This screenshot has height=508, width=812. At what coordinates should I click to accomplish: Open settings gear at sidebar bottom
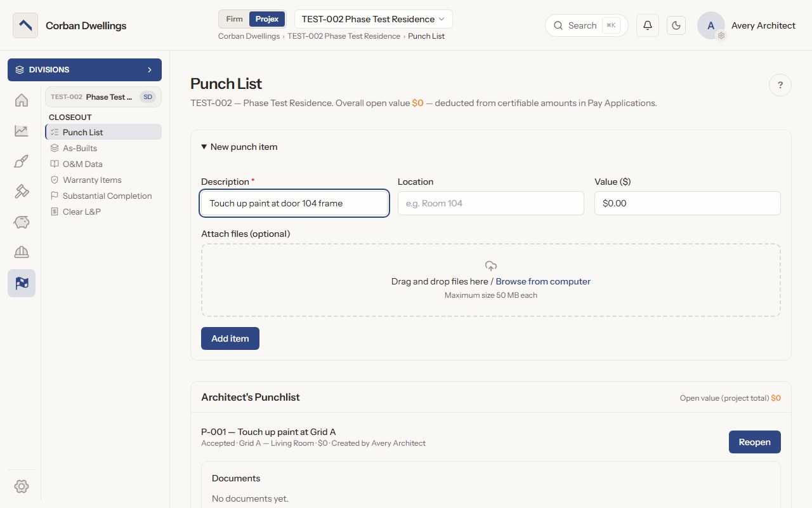click(22, 486)
